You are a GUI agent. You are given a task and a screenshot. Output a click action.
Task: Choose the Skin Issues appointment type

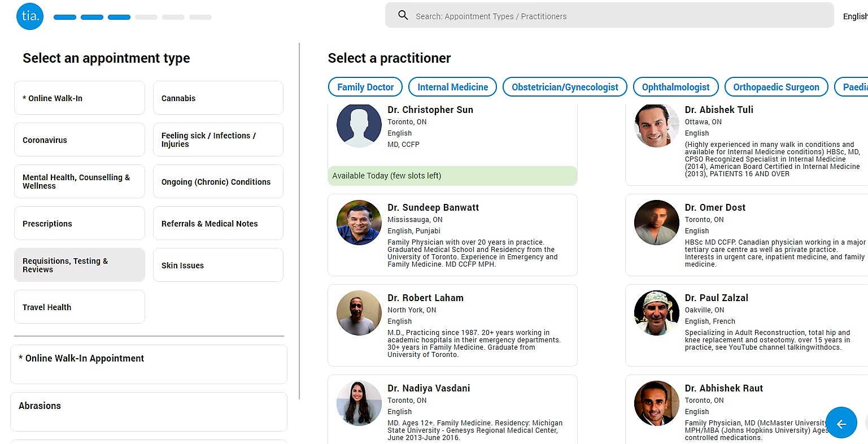click(218, 265)
